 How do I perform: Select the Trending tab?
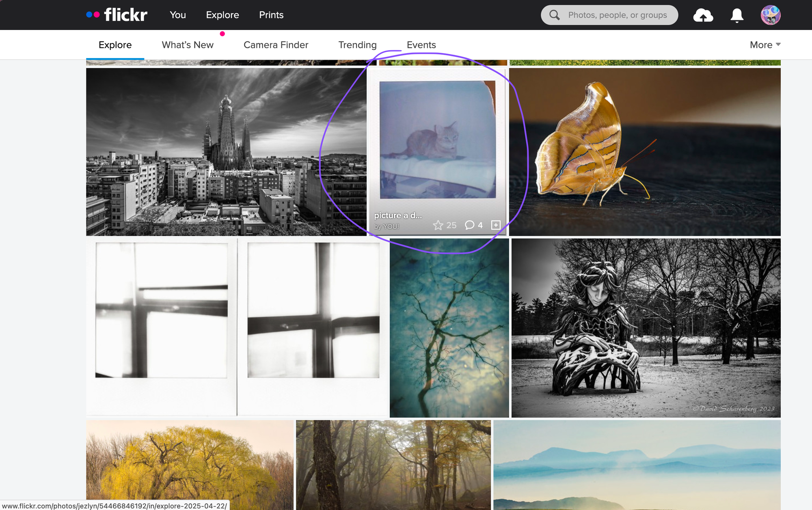pos(357,45)
